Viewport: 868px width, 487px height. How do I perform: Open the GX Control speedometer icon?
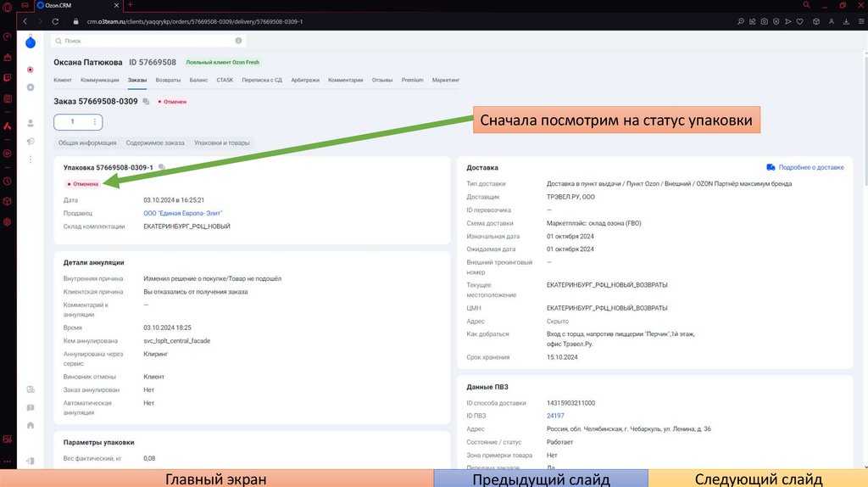[x=7, y=36]
